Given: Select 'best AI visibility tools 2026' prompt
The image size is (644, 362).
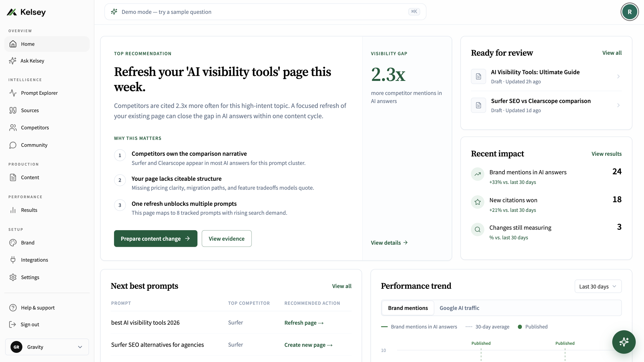Looking at the screenshot, I should 145,322.
